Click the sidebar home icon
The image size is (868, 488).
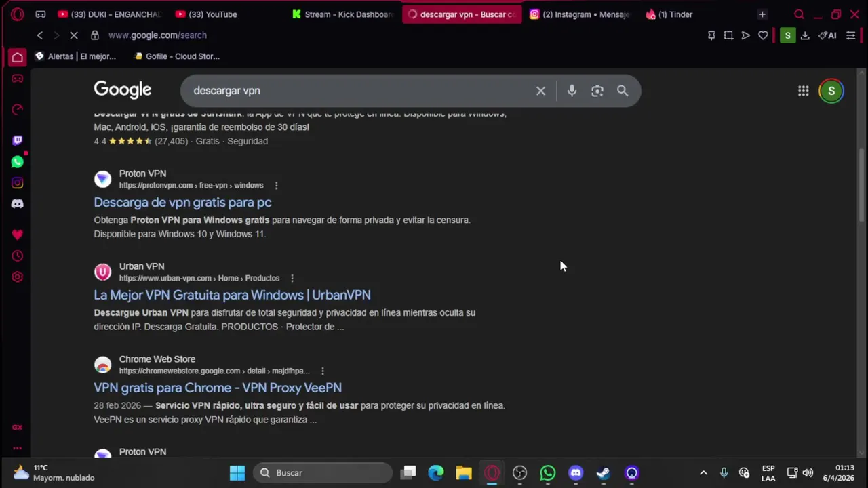point(18,57)
